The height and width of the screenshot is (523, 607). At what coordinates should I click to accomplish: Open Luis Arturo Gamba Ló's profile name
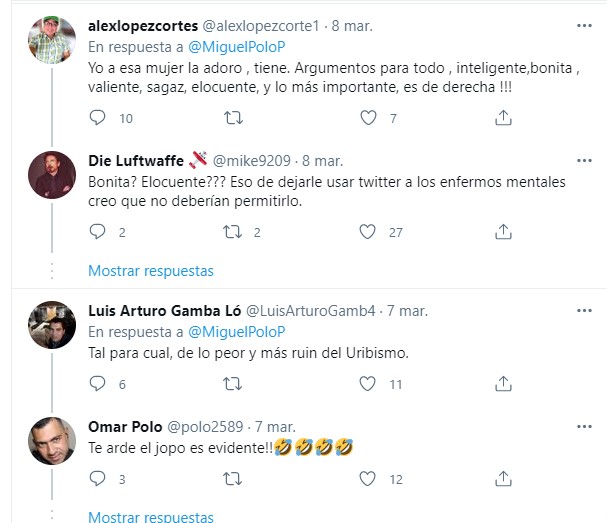click(164, 310)
